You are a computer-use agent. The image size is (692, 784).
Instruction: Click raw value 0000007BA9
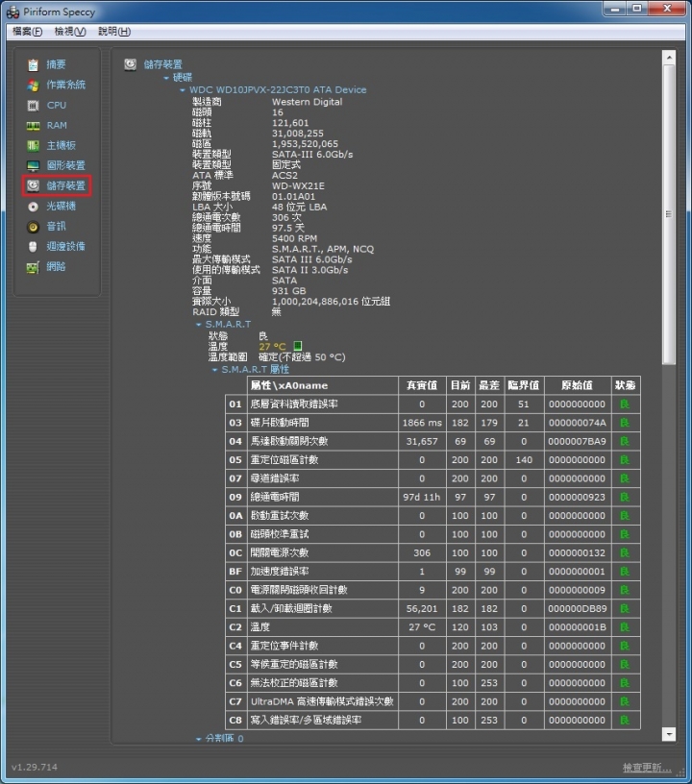(578, 442)
